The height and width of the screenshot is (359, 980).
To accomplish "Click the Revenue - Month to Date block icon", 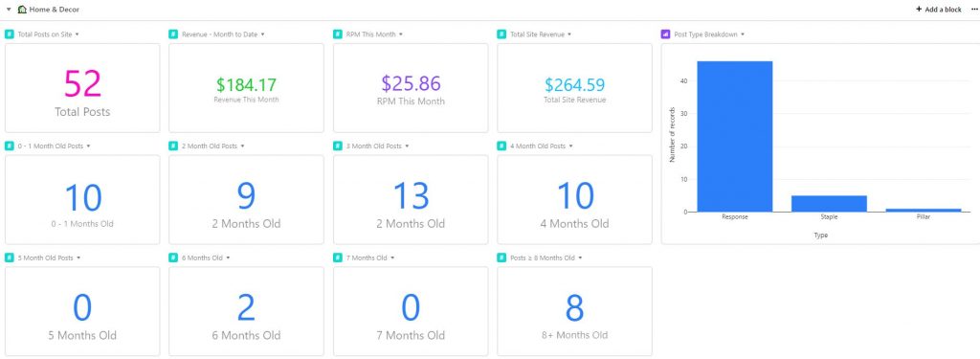I will [173, 34].
